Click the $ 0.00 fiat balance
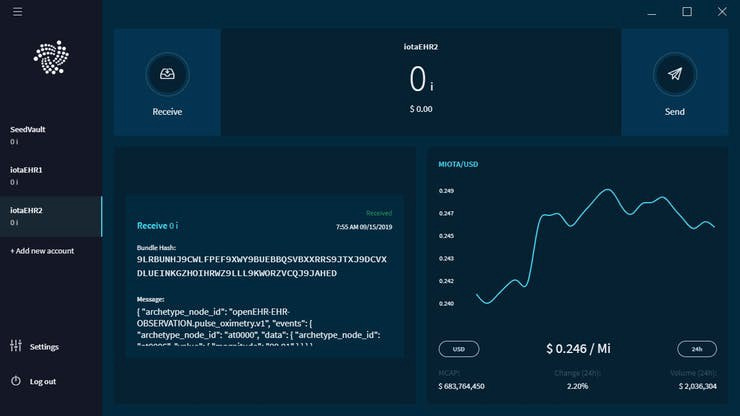Image resolution: width=740 pixels, height=416 pixels. point(420,109)
